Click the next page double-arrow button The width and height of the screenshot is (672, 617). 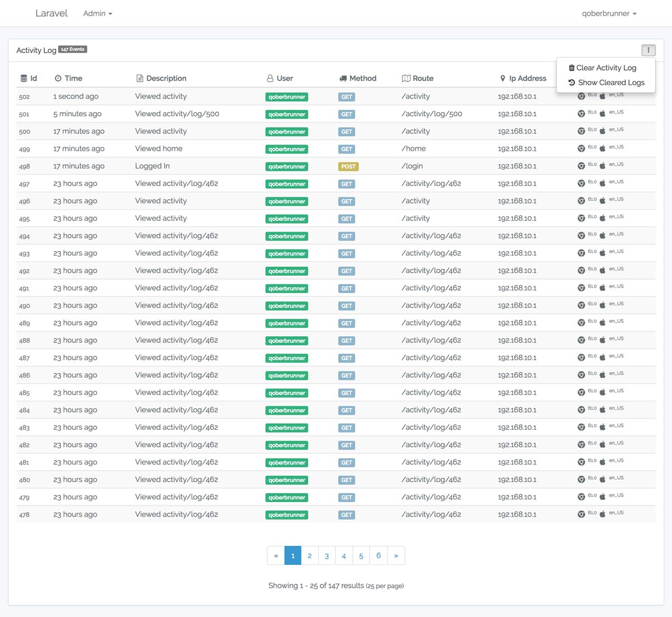[396, 555]
